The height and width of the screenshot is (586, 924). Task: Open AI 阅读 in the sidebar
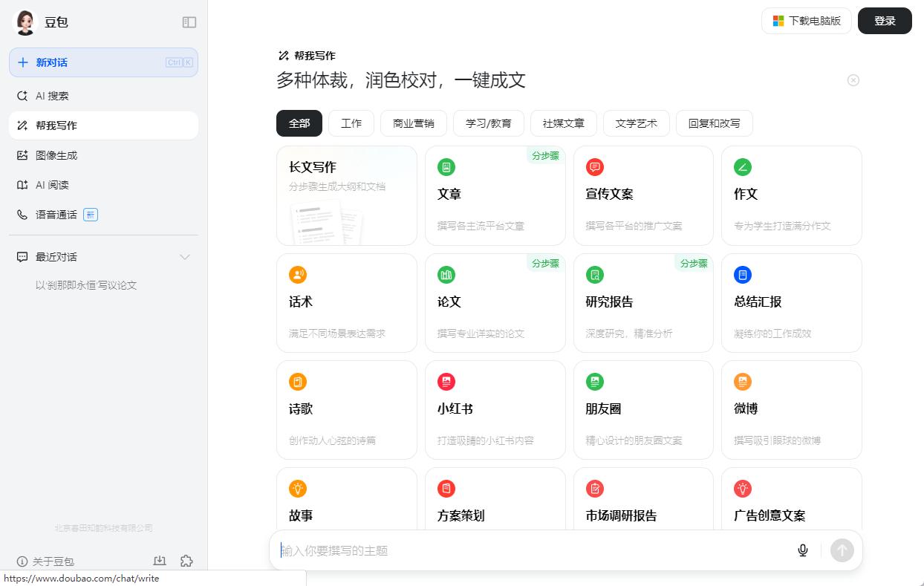click(52, 185)
